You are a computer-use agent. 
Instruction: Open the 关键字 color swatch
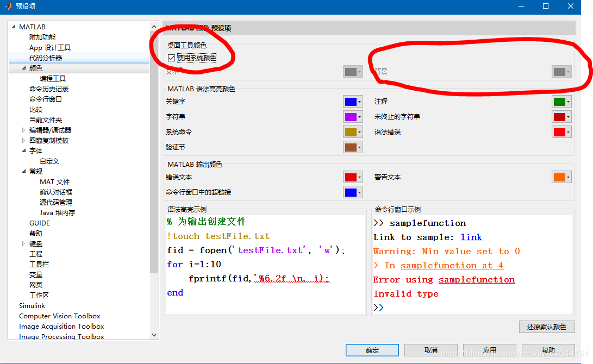tap(353, 101)
